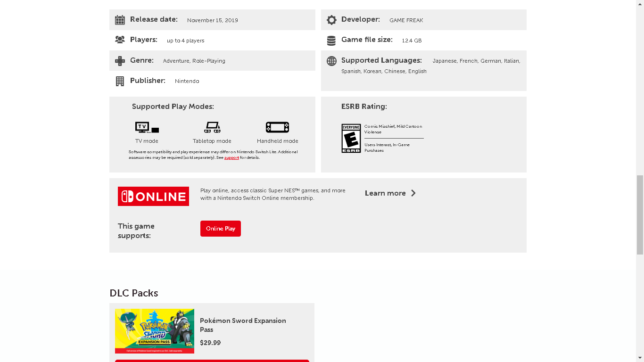Click the TV mode icon
This screenshot has width=644, height=362.
(147, 127)
